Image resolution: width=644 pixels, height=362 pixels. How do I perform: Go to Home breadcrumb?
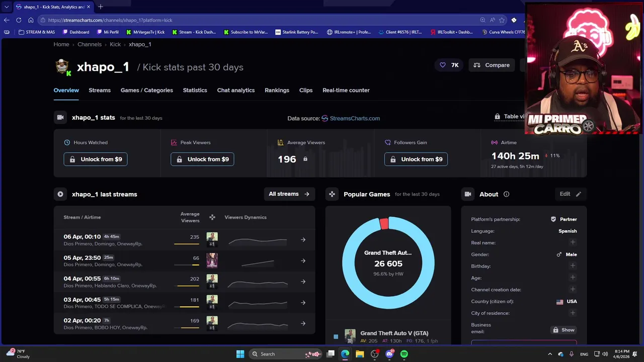point(61,44)
